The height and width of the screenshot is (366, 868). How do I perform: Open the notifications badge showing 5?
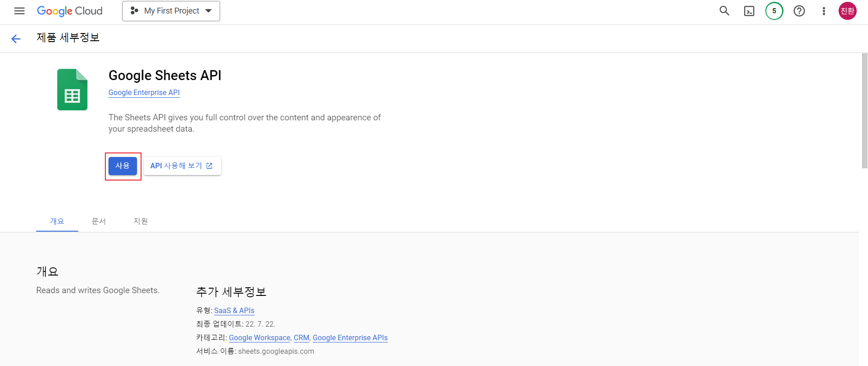[x=774, y=11]
